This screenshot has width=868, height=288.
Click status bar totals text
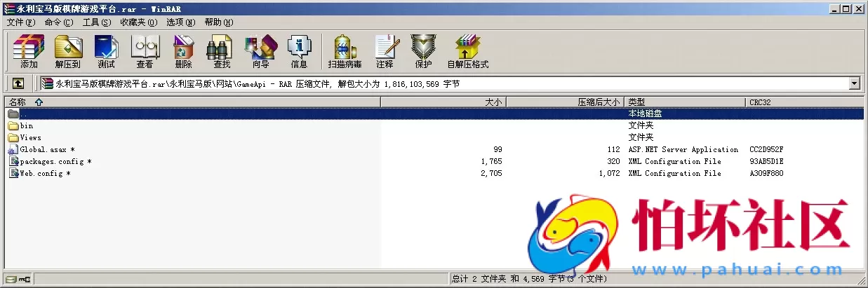[x=529, y=279]
